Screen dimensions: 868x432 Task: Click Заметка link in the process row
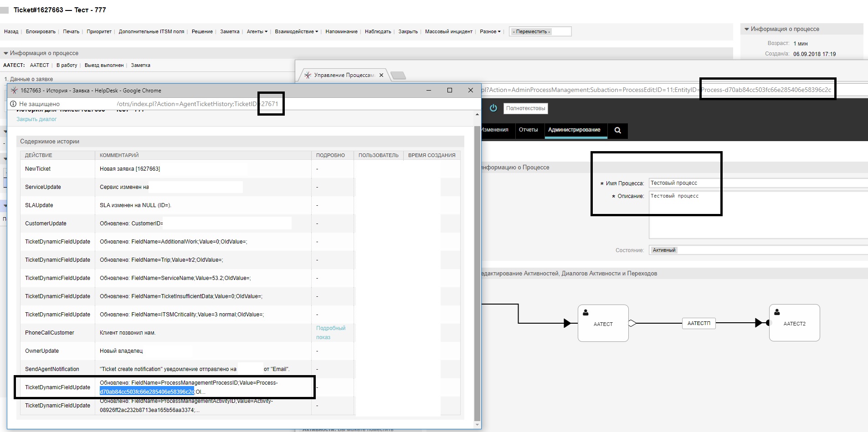coord(140,65)
